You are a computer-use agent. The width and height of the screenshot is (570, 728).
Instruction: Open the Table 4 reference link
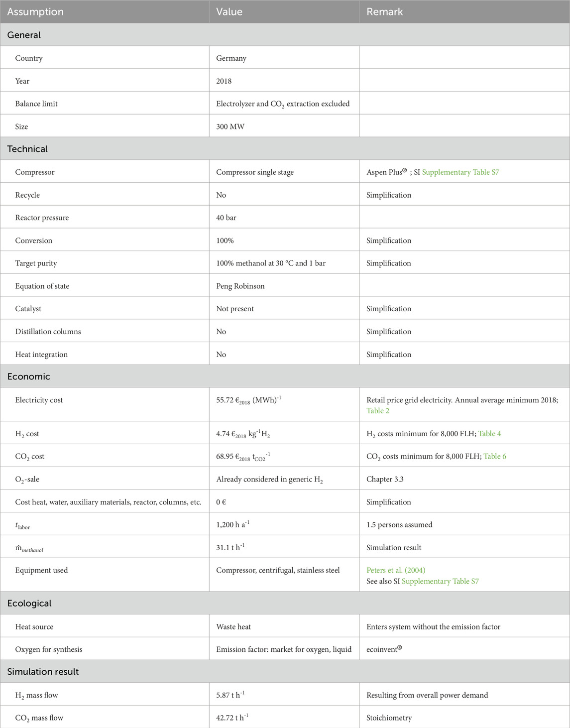tap(489, 434)
